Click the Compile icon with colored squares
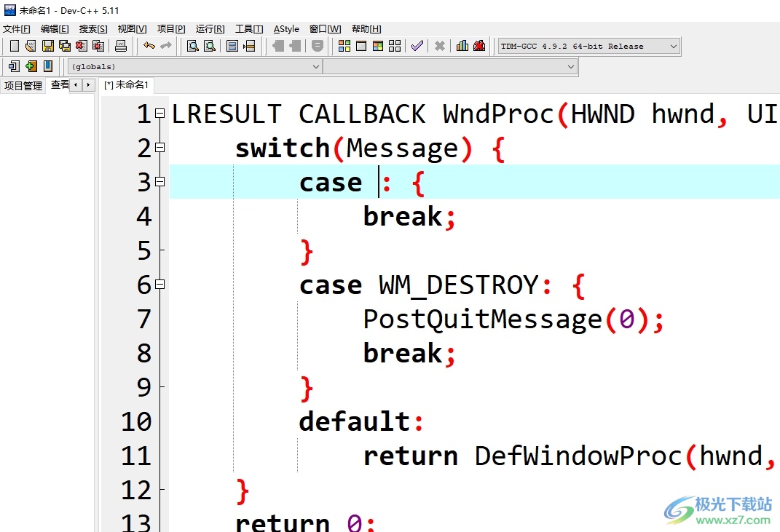This screenshot has height=532, width=780. click(x=344, y=47)
